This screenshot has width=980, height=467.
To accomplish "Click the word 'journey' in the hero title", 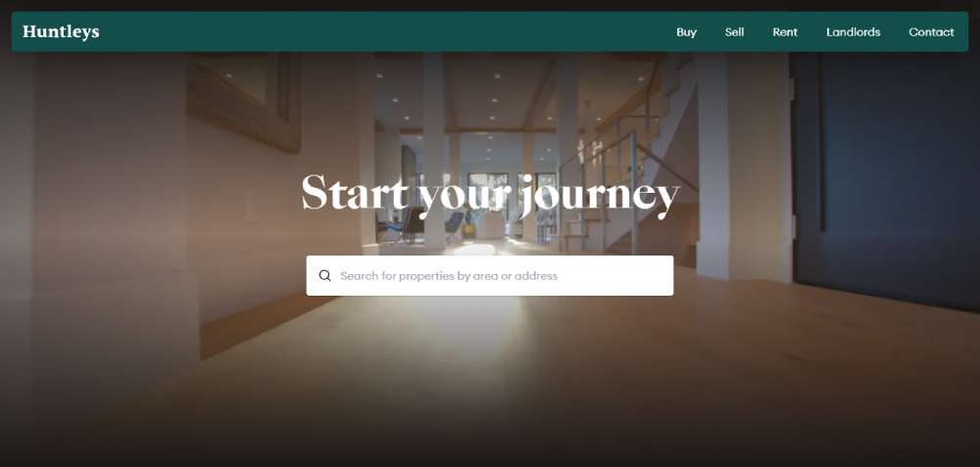I will click(x=600, y=196).
